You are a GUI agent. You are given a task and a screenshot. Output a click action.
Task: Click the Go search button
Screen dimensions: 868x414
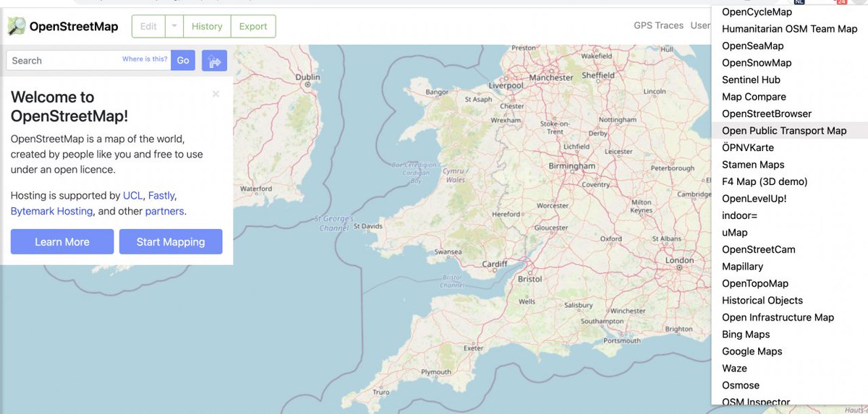183,61
